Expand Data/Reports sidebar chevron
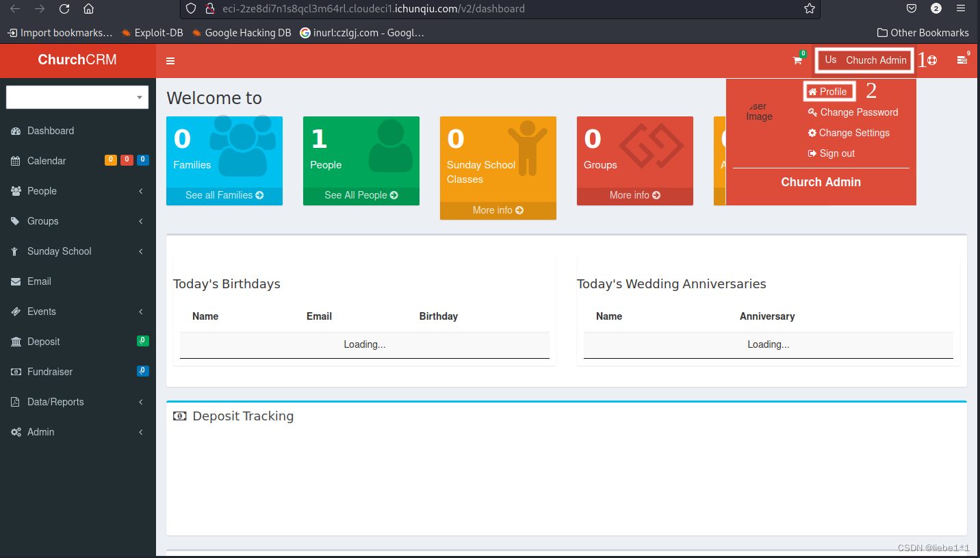This screenshot has width=980, height=558. click(141, 402)
